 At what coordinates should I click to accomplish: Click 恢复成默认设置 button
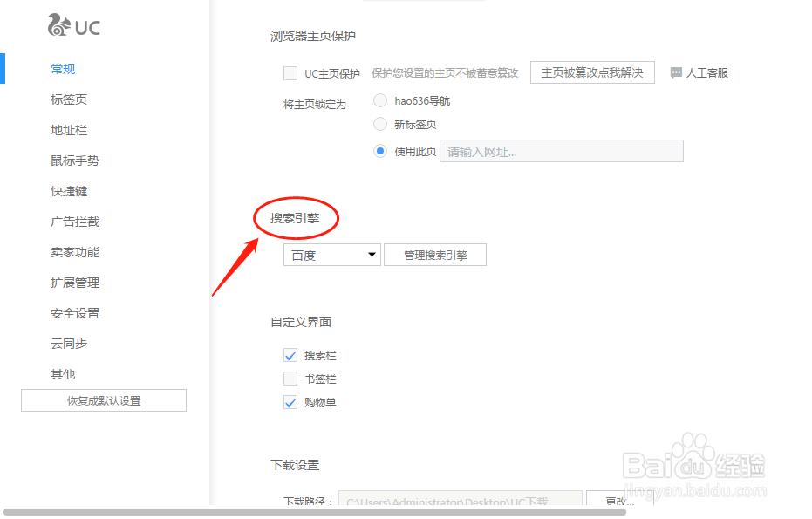103,399
